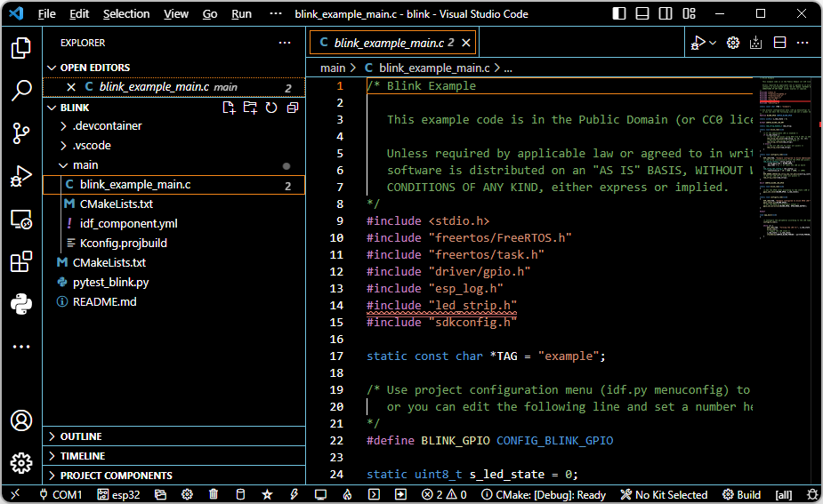Close the blink_example_main.c editor tab

[x=466, y=43]
